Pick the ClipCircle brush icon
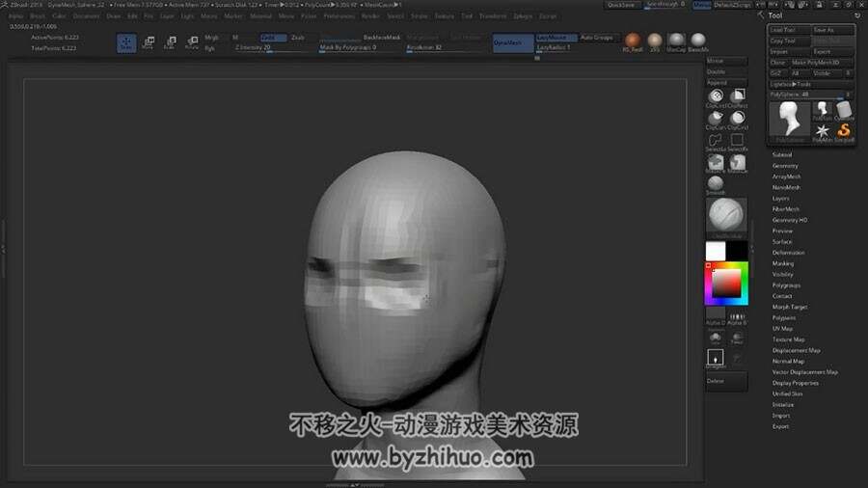868x488 pixels. [716, 96]
